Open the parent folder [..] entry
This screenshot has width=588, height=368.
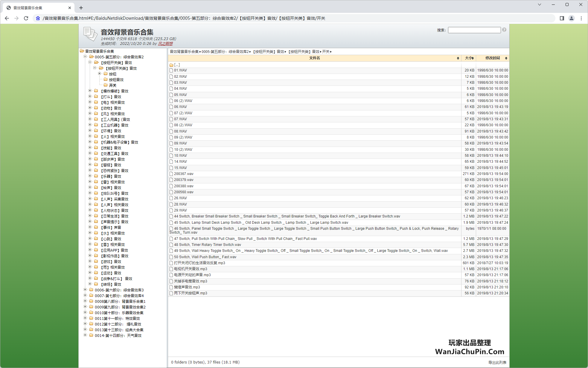pyautogui.click(x=177, y=65)
